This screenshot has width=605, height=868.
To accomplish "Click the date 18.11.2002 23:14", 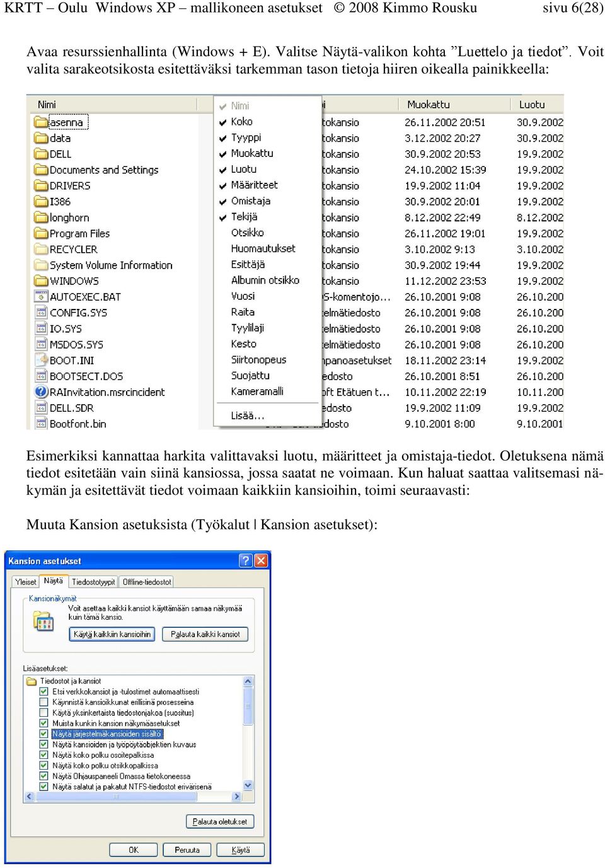I will 445,361.
